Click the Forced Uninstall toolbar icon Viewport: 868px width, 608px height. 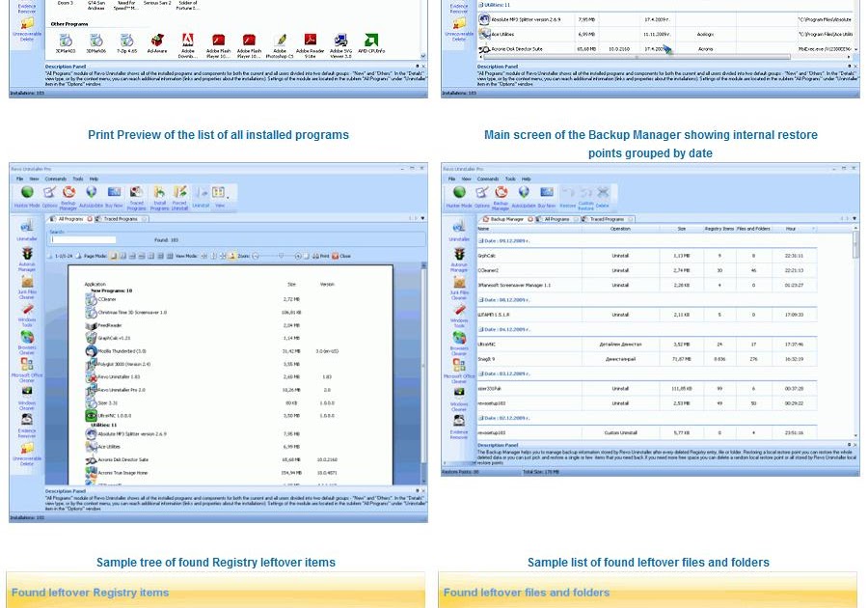(x=180, y=198)
